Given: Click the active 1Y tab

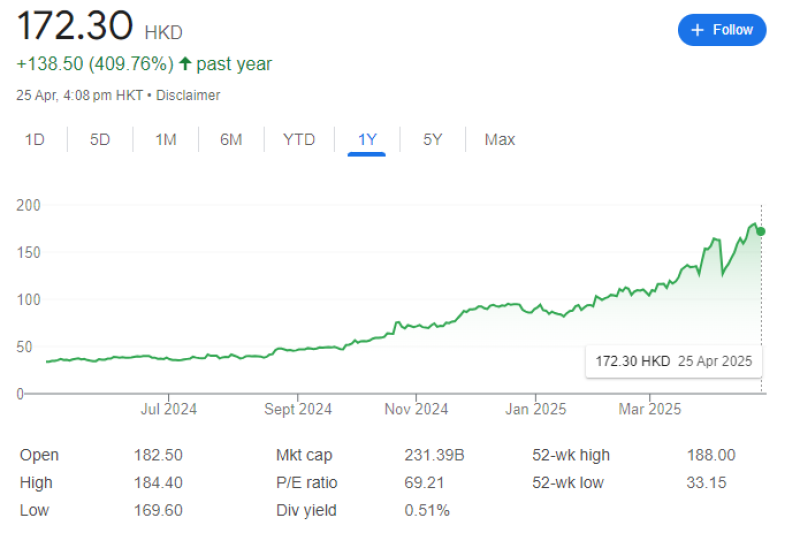Looking at the screenshot, I should [367, 140].
